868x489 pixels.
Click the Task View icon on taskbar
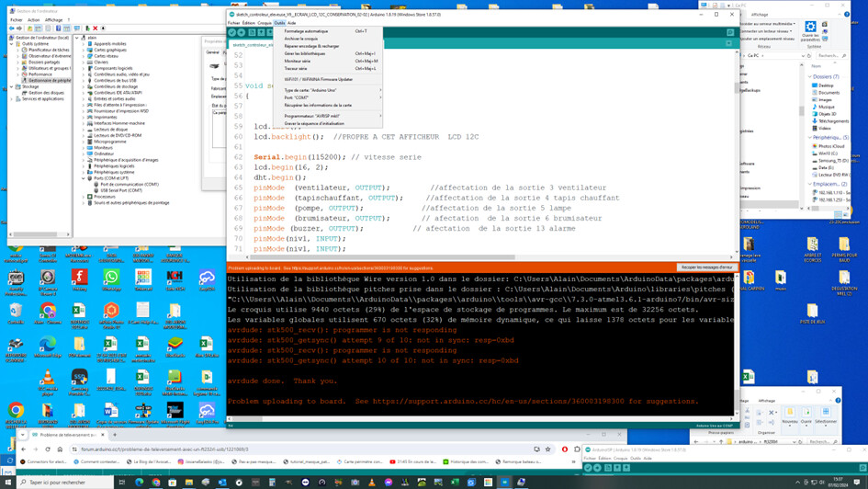tap(122, 483)
